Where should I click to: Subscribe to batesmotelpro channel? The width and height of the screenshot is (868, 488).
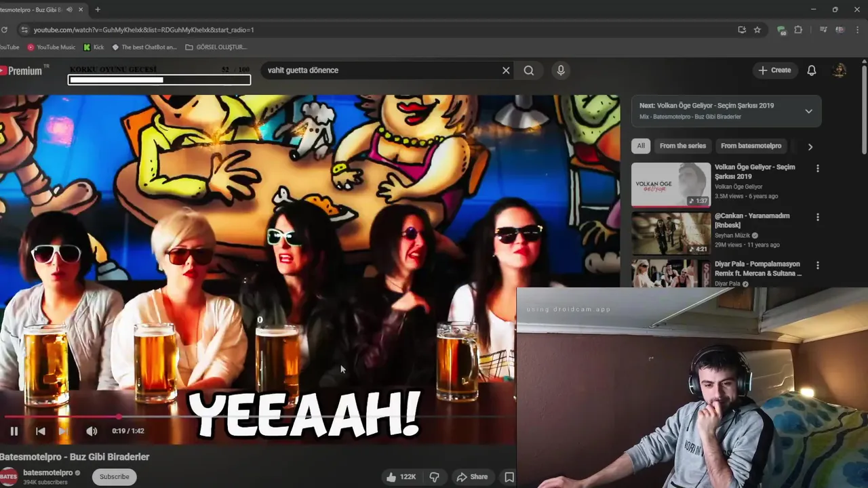[114, 476]
